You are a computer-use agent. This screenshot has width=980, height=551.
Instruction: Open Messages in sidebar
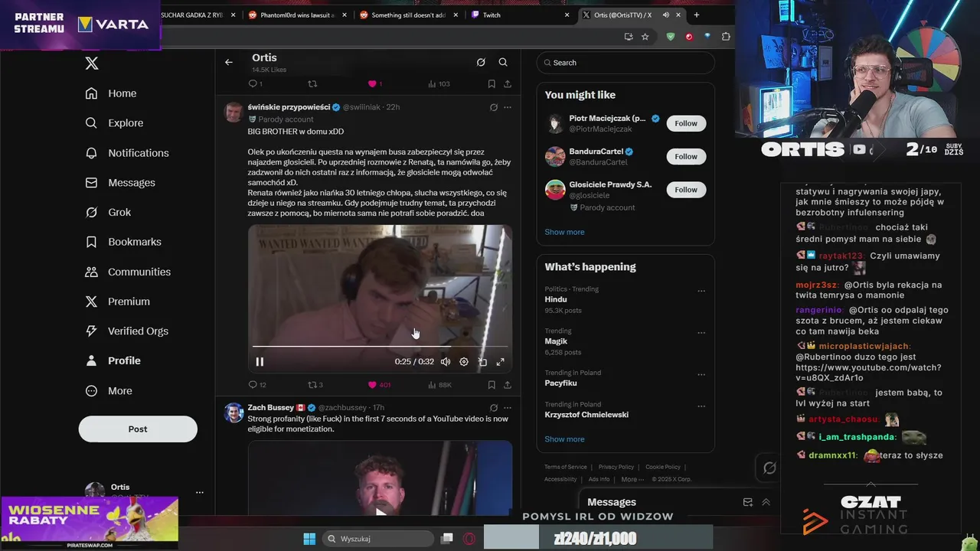(120, 183)
